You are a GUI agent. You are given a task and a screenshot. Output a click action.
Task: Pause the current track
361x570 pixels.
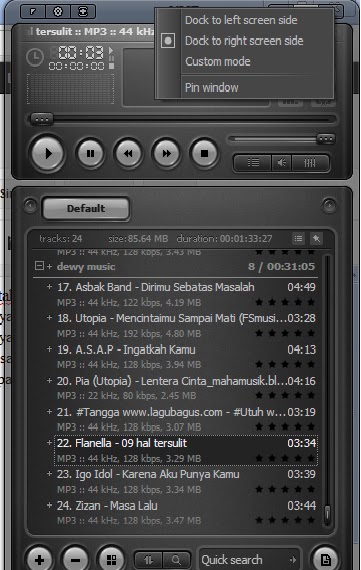click(90, 154)
